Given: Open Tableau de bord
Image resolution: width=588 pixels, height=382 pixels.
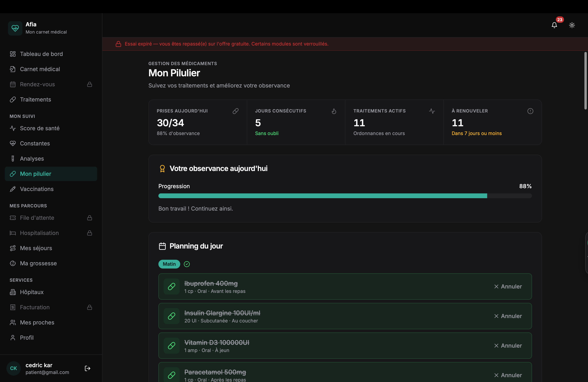Looking at the screenshot, I should coord(51,54).
